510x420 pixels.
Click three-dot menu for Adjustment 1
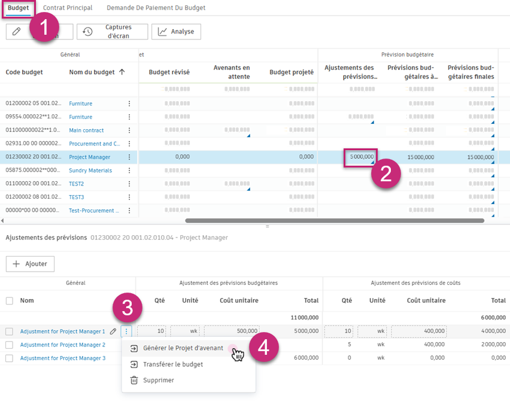(126, 331)
